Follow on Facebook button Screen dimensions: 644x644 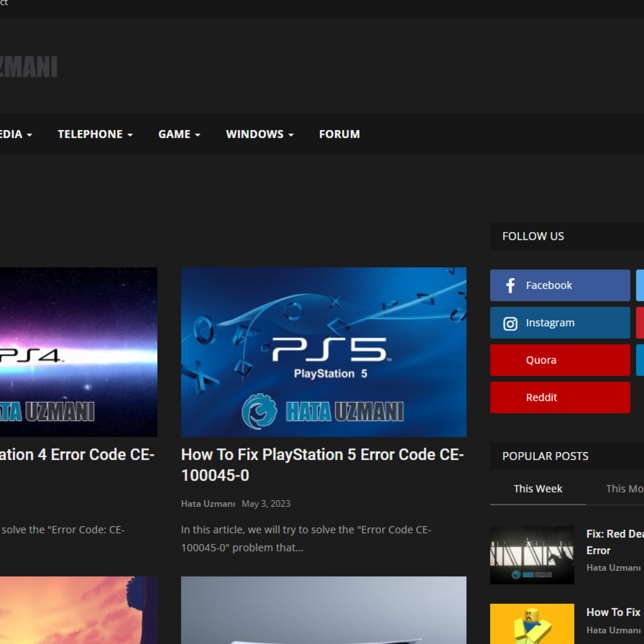560,285
